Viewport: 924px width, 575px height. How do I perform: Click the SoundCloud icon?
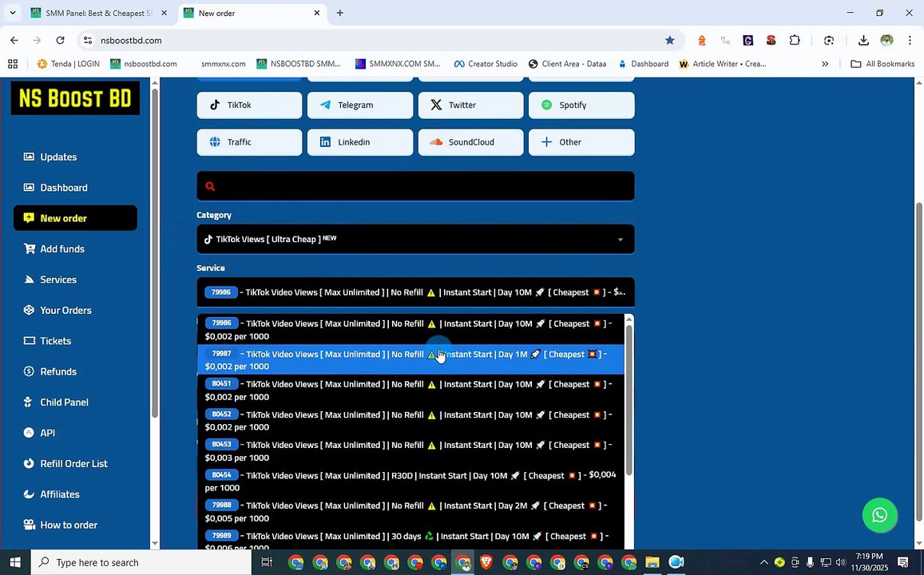pos(436,142)
